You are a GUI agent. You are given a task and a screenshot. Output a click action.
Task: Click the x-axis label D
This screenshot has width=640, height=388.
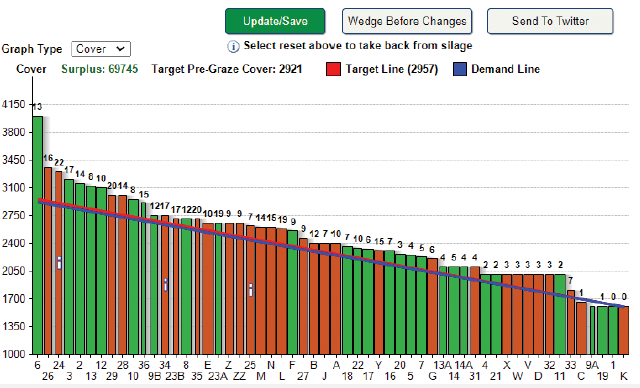tap(539, 376)
